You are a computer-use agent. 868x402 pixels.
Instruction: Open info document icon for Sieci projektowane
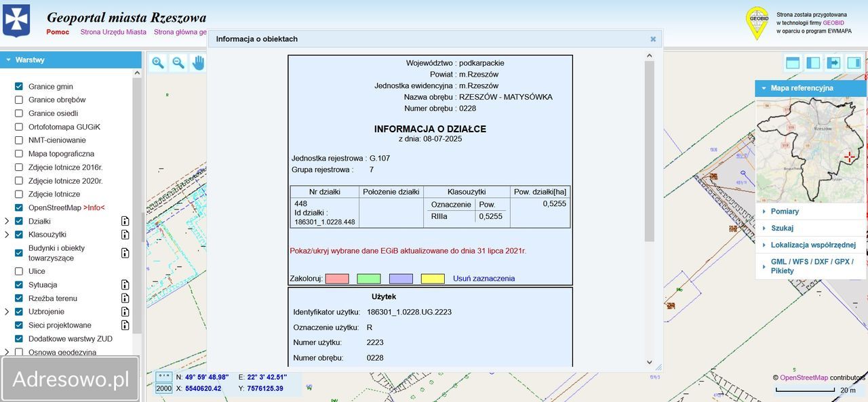(125, 325)
